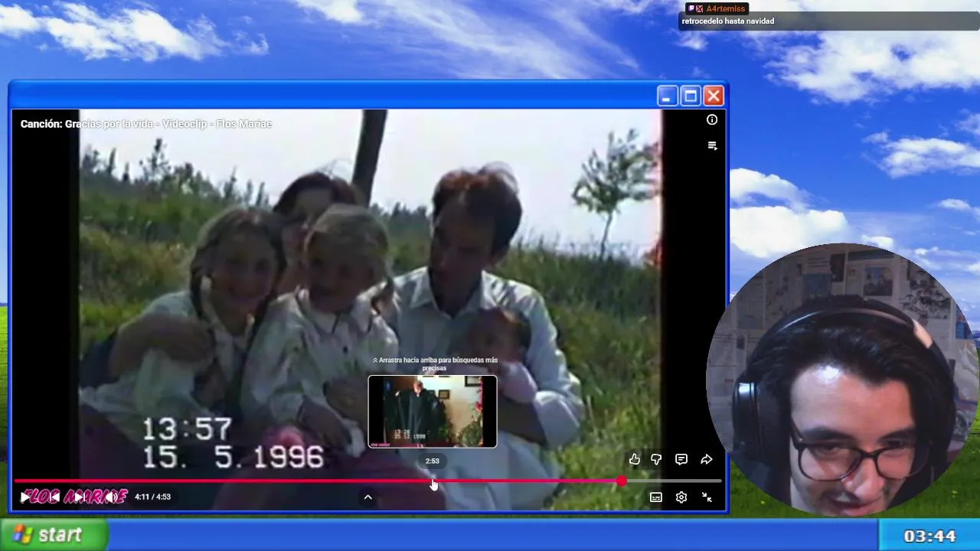Show video info via the circled i

[x=712, y=119]
